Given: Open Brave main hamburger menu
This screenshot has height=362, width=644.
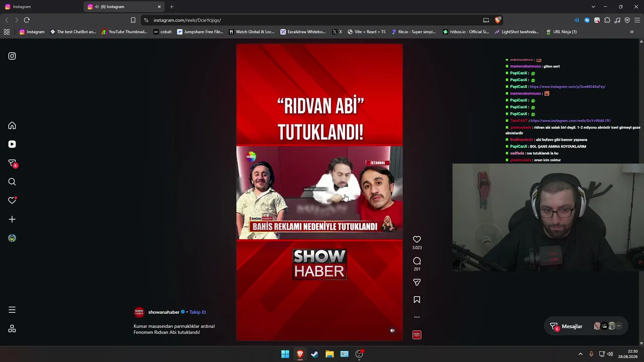Looking at the screenshot, I should [x=637, y=20].
